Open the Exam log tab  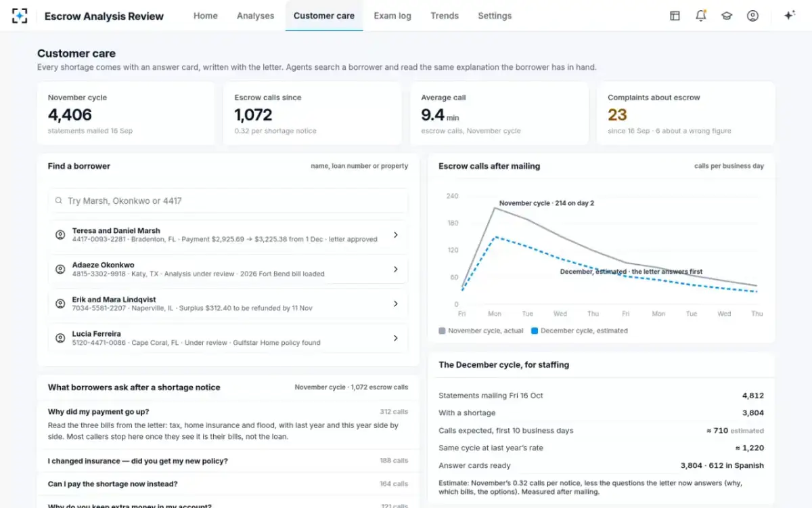click(392, 16)
